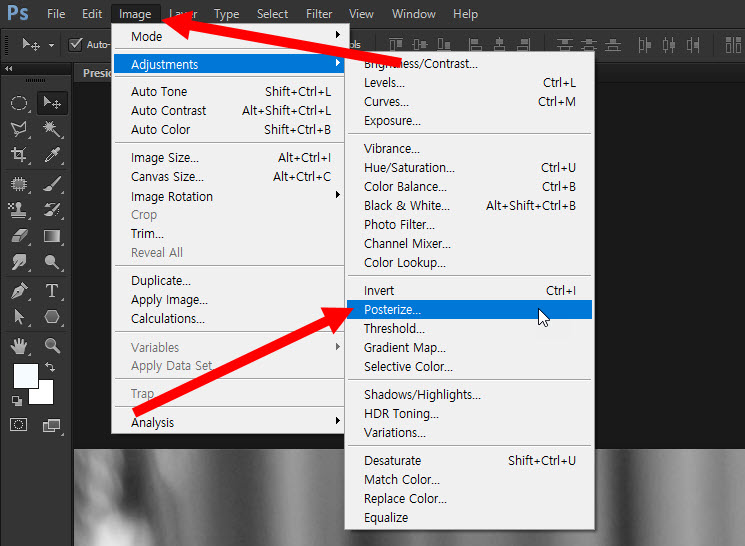Select the Polygon shape tool
This screenshot has height=546, width=745.
pyautogui.click(x=52, y=316)
